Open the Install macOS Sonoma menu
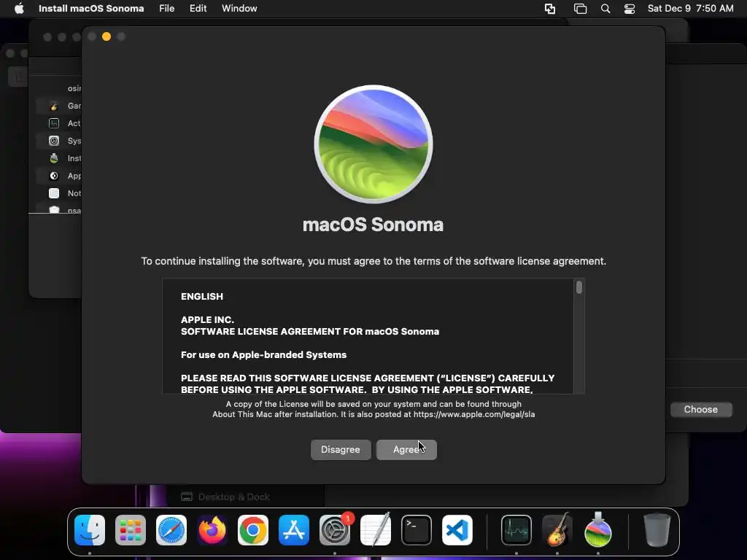This screenshot has width=747, height=560. pyautogui.click(x=91, y=8)
